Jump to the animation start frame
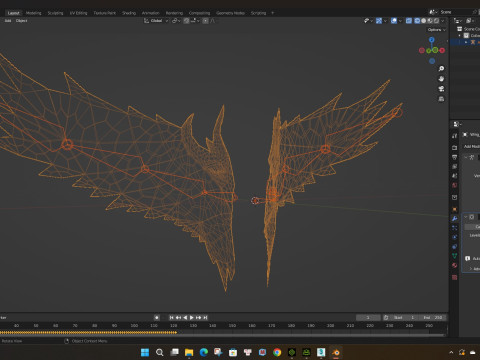The width and height of the screenshot is (480, 360). tap(171, 317)
